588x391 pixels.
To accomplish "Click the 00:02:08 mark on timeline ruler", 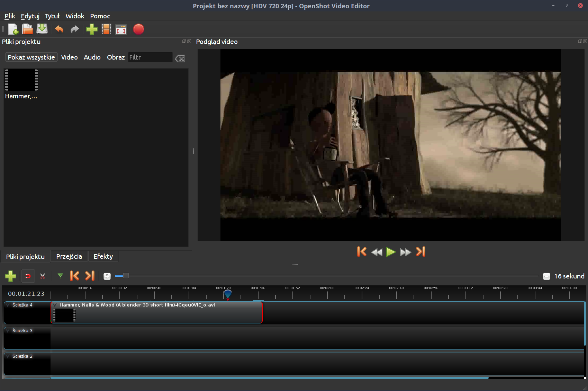I will (327, 288).
